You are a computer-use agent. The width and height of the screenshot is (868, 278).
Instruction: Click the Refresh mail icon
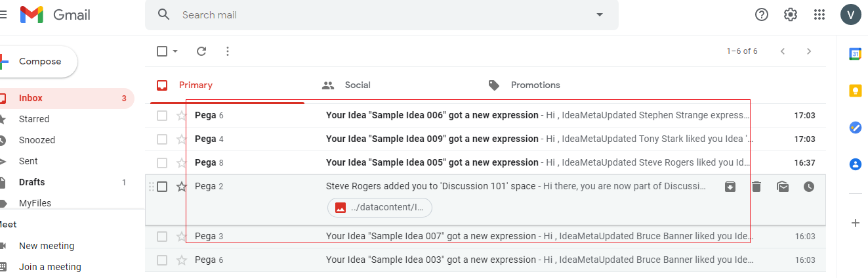point(201,51)
